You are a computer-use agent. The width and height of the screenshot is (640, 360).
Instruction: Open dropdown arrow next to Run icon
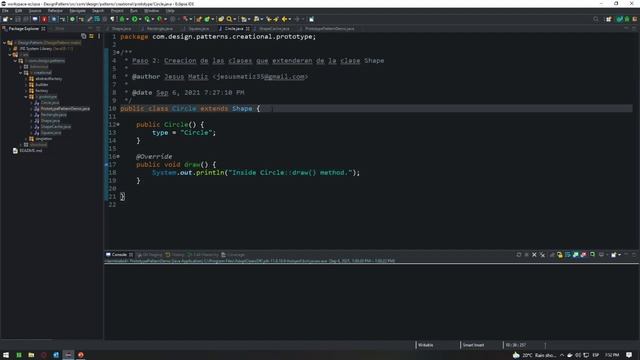point(140,19)
